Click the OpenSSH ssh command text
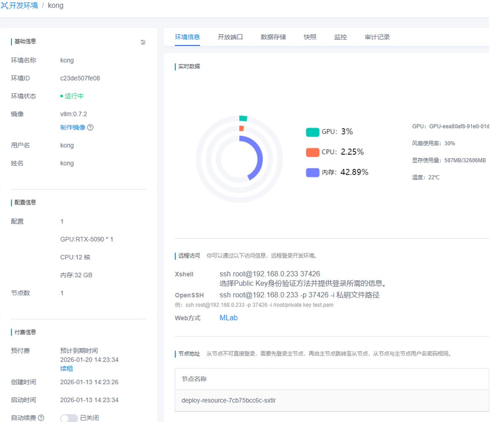Image resolution: width=504 pixels, height=422 pixels. (x=299, y=295)
